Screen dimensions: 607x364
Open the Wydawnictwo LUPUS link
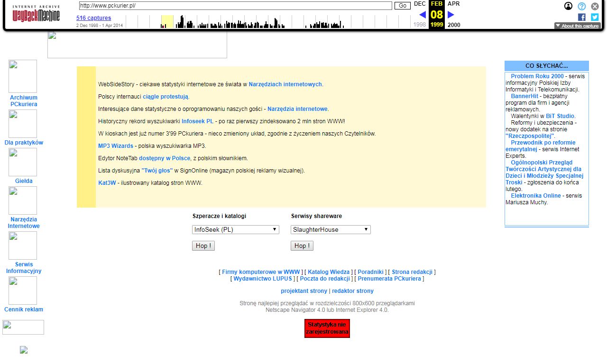click(x=263, y=279)
